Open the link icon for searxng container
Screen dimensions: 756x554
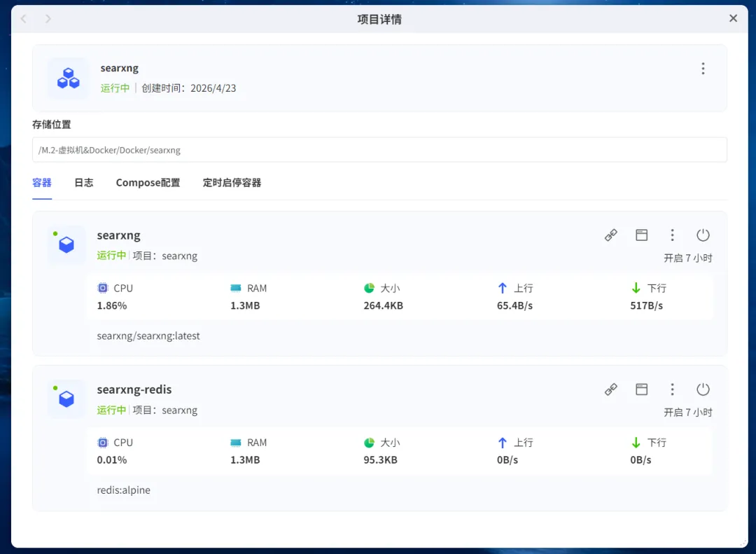611,235
